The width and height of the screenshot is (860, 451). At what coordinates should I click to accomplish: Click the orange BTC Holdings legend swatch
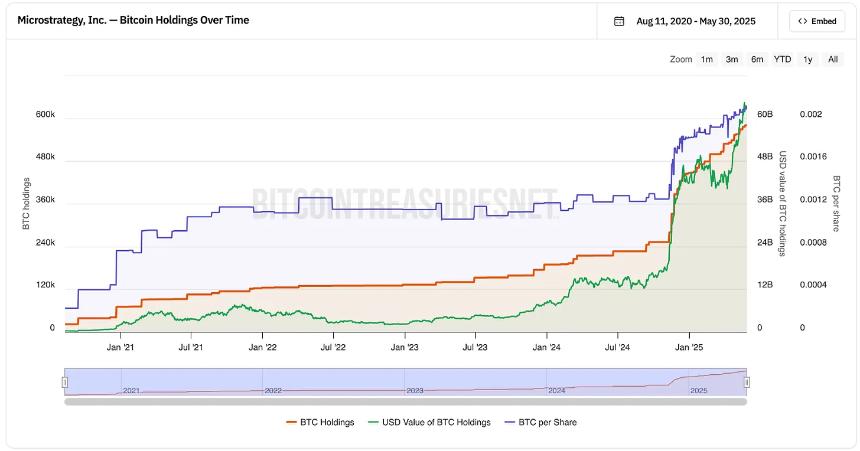(x=292, y=422)
